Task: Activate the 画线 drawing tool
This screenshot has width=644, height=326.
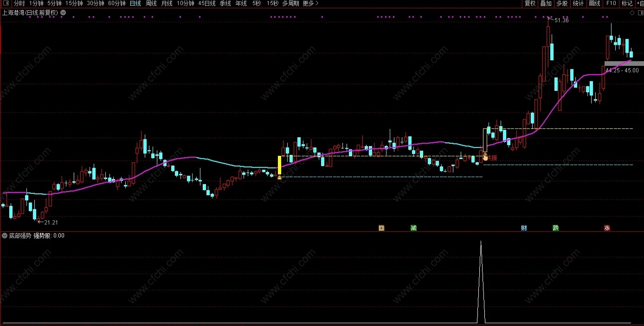Action: (594, 3)
